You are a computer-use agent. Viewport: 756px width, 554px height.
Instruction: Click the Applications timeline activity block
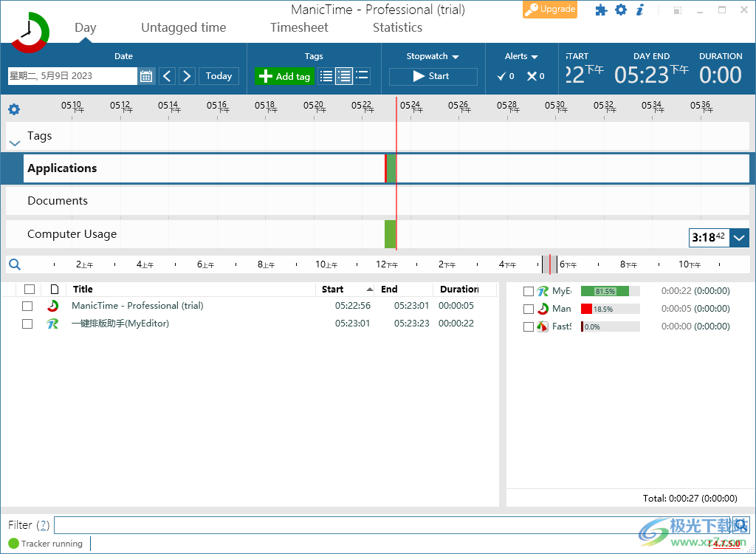[391, 168]
